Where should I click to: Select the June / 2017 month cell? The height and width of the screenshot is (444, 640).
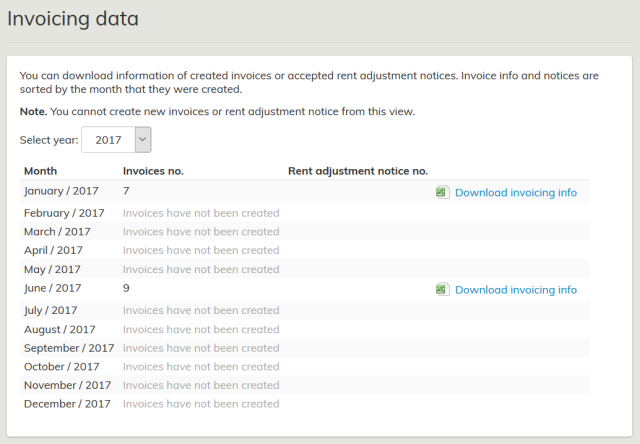[x=55, y=288]
